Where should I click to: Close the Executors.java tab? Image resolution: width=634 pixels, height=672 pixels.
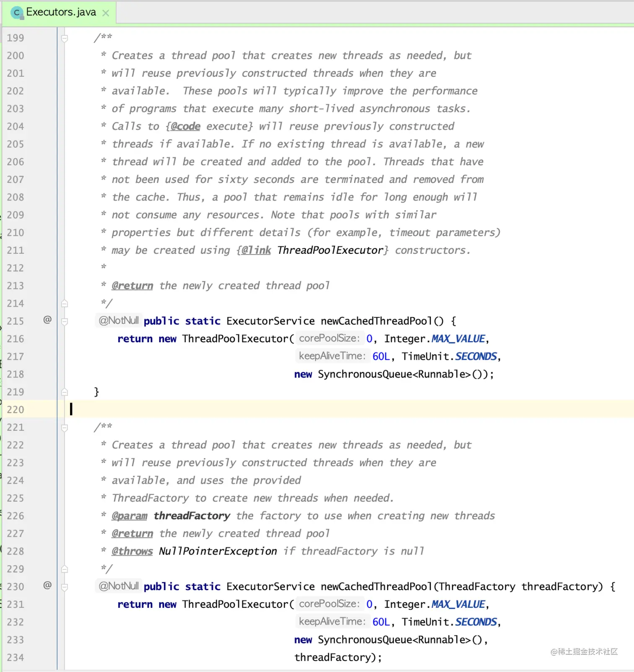coord(106,13)
